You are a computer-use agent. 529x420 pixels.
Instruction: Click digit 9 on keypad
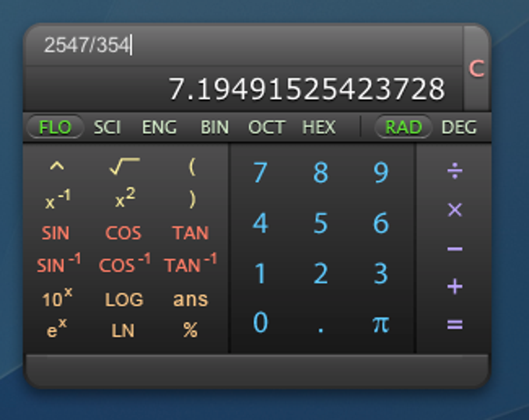pyautogui.click(x=381, y=173)
